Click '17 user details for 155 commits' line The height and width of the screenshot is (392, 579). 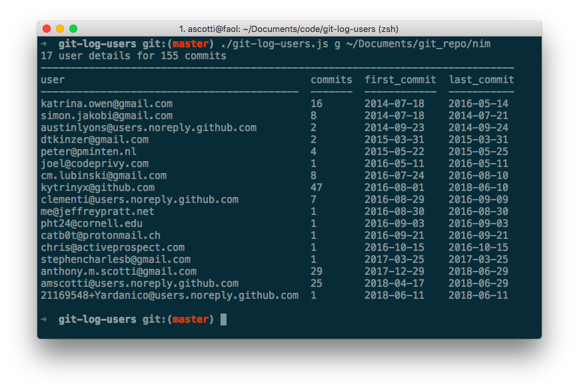click(x=133, y=56)
